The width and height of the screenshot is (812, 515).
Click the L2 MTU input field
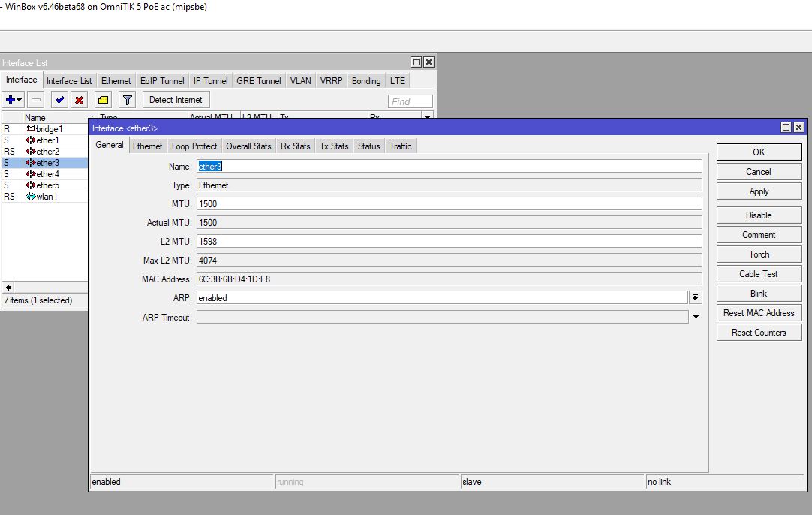(449, 242)
